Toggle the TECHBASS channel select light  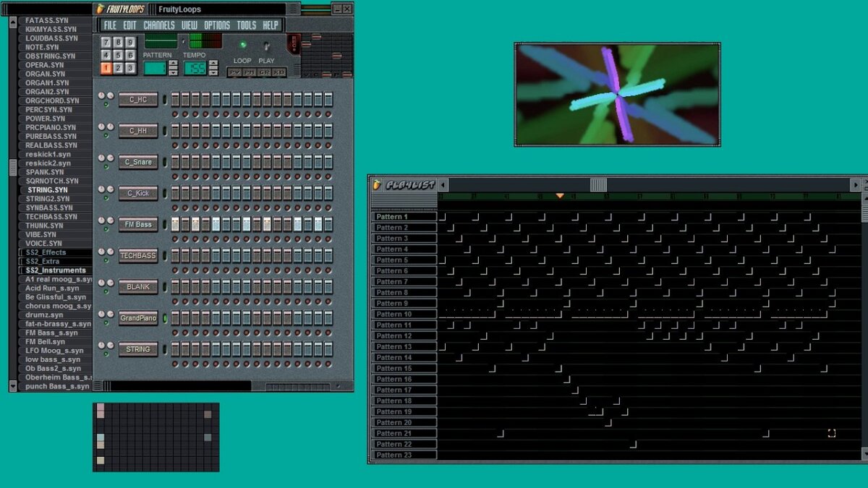(x=164, y=255)
